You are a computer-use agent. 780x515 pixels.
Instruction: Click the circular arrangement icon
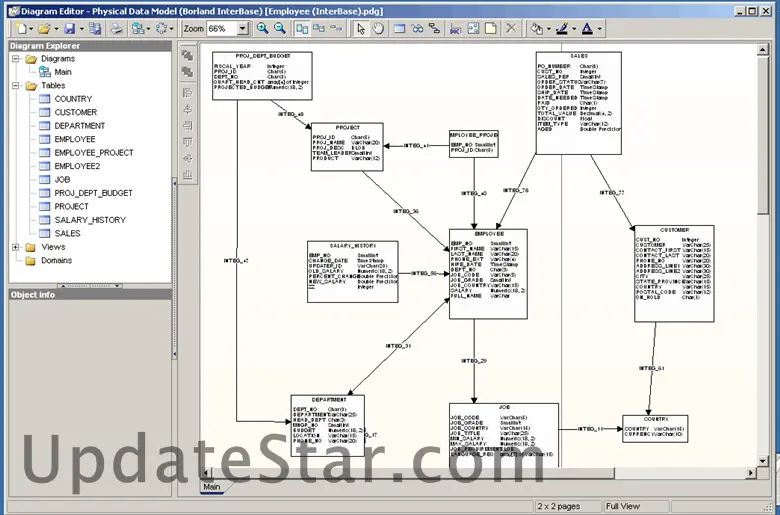click(162, 28)
